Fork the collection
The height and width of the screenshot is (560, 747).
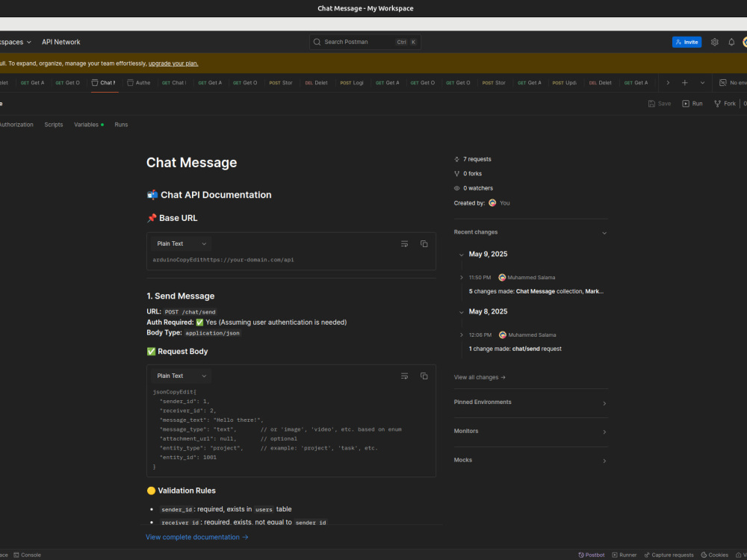(x=725, y=103)
